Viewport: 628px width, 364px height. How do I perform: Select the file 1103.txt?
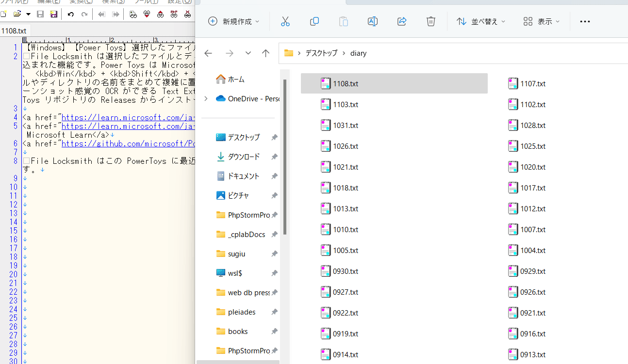tap(345, 105)
